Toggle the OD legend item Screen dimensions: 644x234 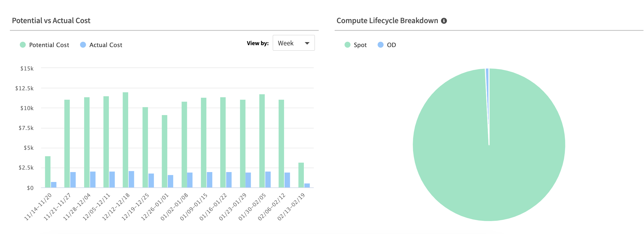click(x=391, y=45)
